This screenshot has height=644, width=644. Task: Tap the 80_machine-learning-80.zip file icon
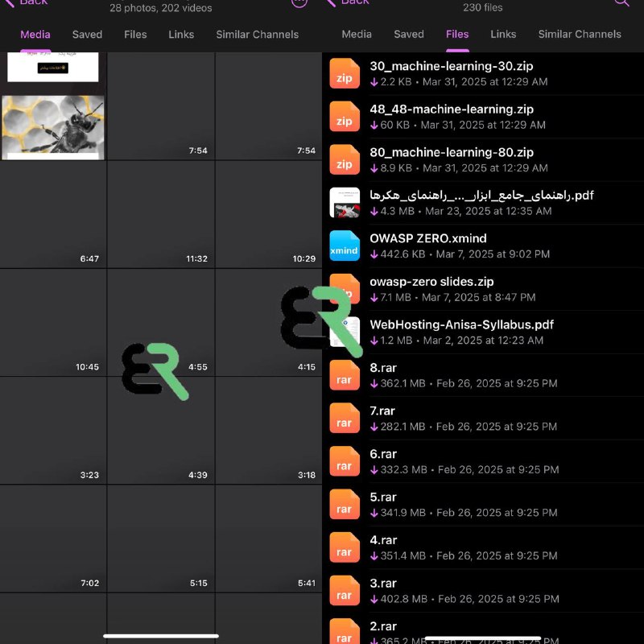coord(345,159)
